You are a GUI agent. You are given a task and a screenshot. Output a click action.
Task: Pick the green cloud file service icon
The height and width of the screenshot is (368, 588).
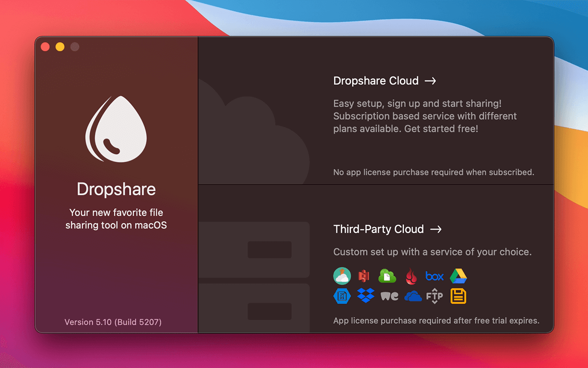pos(387,276)
